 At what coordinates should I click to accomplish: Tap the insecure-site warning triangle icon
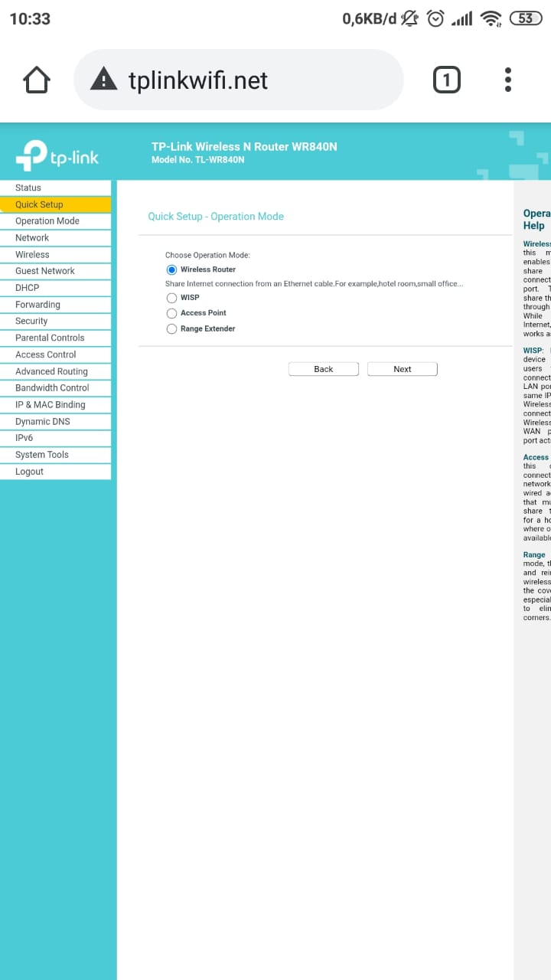click(x=104, y=80)
